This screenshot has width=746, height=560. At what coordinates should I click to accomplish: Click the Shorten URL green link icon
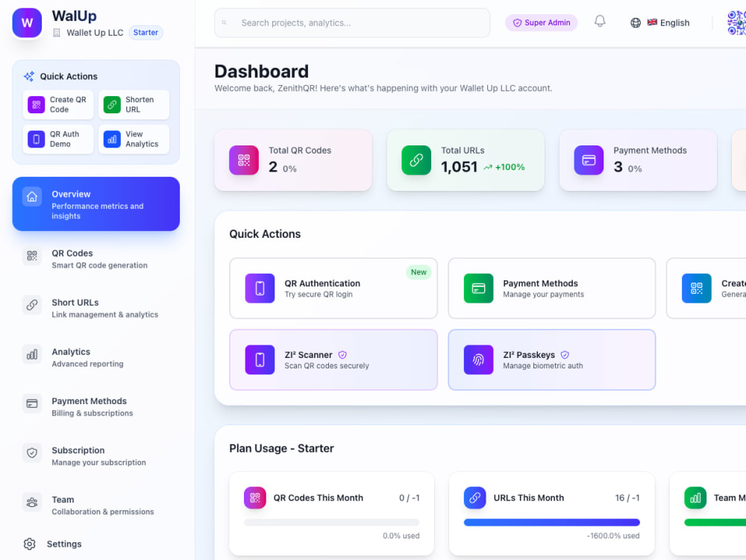pos(112,104)
